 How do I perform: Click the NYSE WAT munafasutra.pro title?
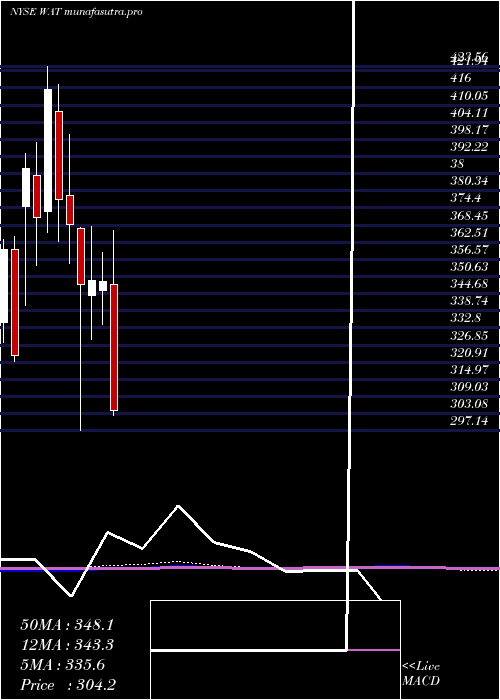coord(76,12)
